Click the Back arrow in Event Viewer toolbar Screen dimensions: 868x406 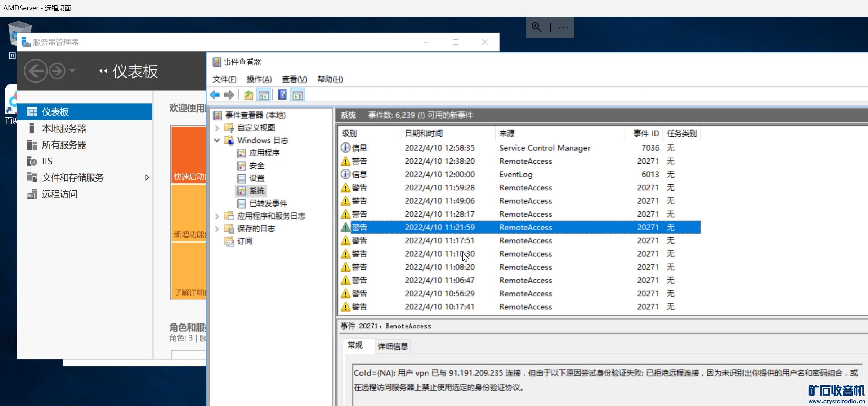coord(215,95)
